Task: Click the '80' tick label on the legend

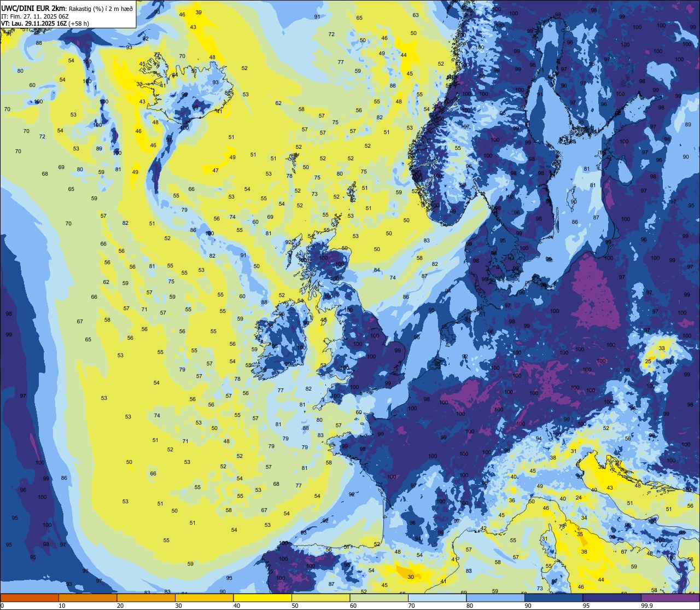Action: tap(470, 606)
